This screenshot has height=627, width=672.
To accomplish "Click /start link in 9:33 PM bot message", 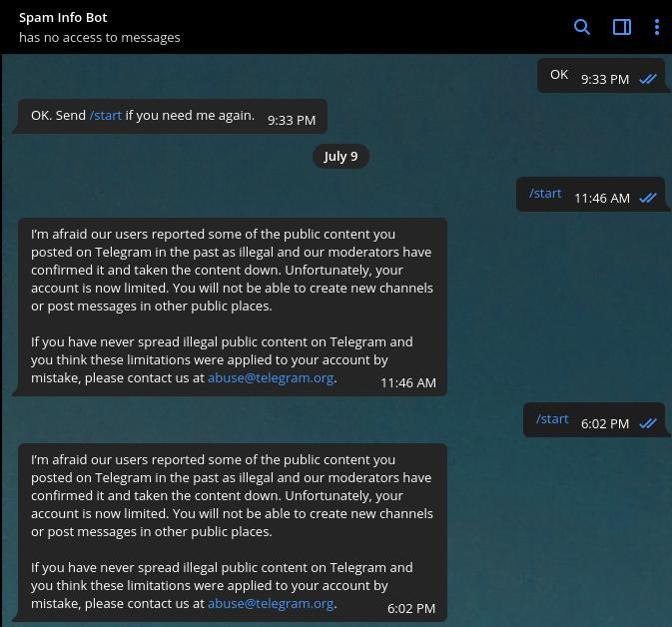I will click(x=106, y=115).
